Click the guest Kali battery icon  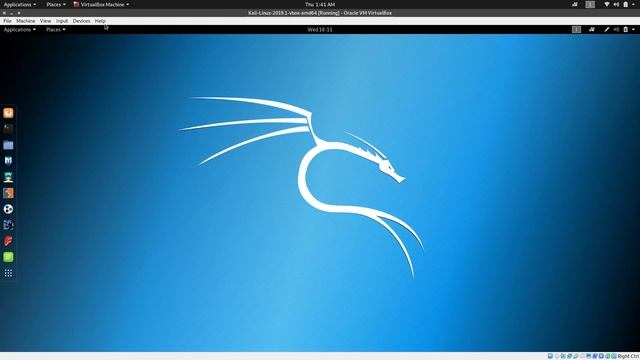[626, 29]
